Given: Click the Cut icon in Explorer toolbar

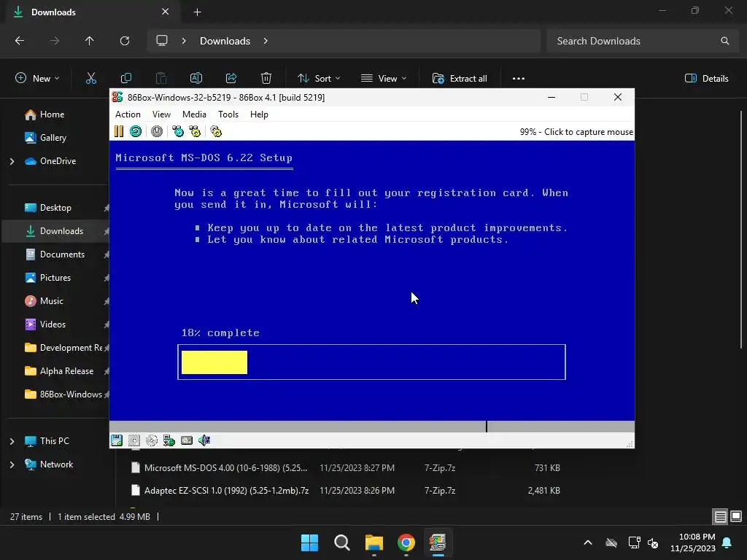Looking at the screenshot, I should (x=91, y=79).
